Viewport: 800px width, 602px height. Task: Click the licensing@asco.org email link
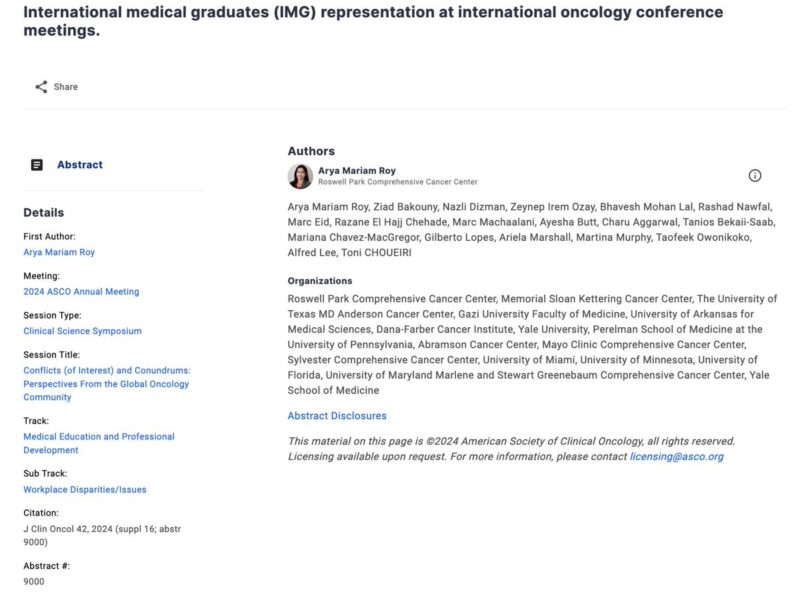click(677, 457)
